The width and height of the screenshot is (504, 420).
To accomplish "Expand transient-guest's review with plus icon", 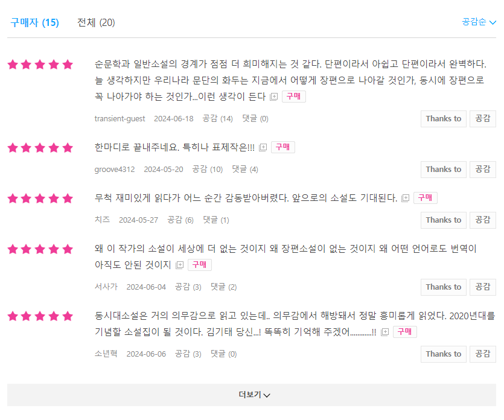I will point(274,97).
